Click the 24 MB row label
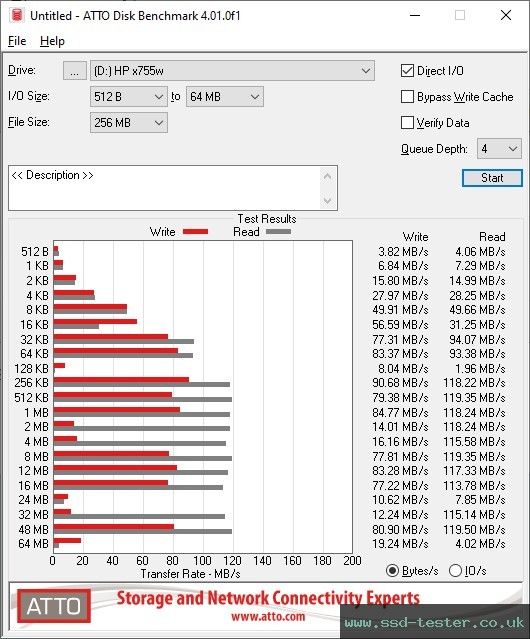 pos(33,500)
